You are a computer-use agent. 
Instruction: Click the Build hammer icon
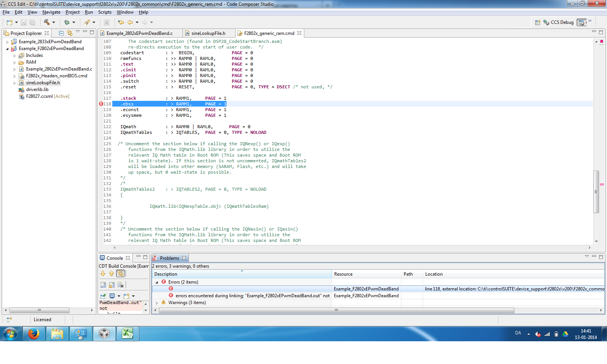point(47,22)
